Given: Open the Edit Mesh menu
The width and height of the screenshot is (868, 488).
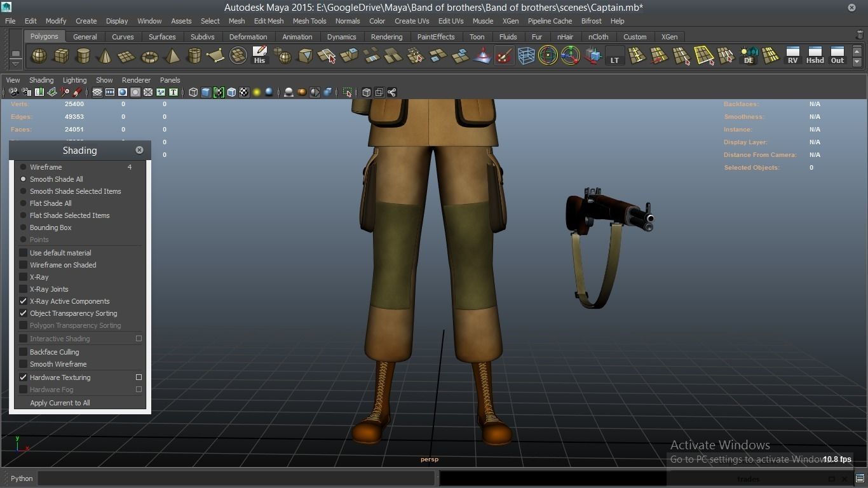Looking at the screenshot, I should pos(269,21).
